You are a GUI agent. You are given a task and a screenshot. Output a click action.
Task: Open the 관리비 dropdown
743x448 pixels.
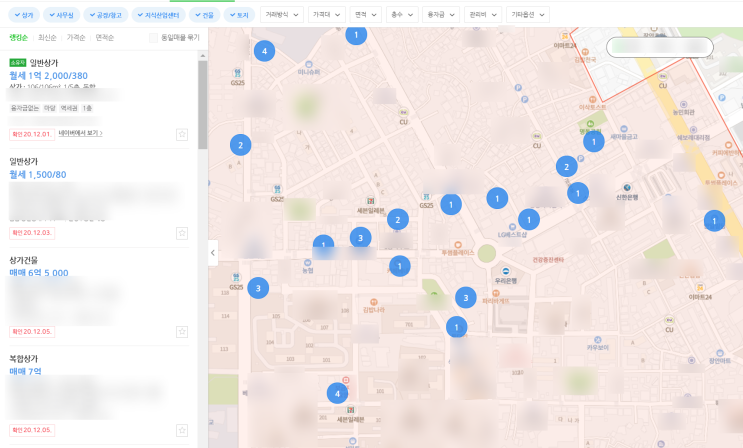click(x=483, y=15)
